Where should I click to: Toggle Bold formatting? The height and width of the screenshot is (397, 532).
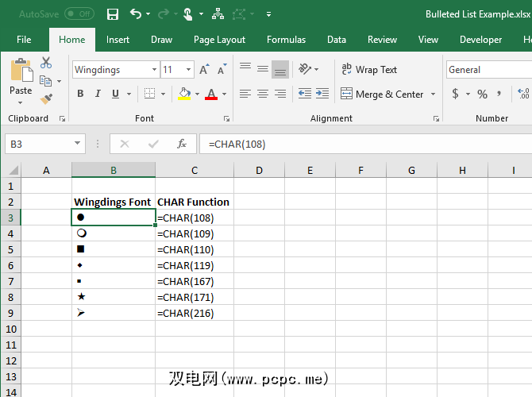point(80,94)
